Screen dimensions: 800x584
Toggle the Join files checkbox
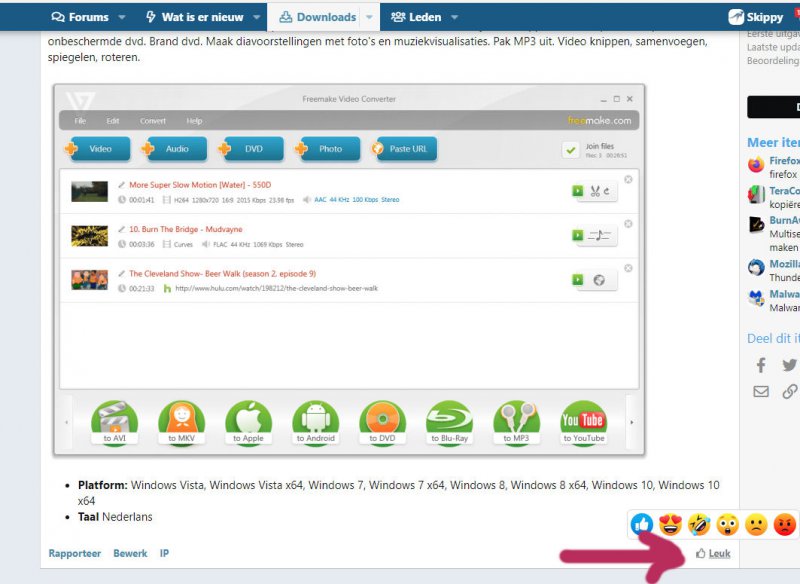[571, 150]
